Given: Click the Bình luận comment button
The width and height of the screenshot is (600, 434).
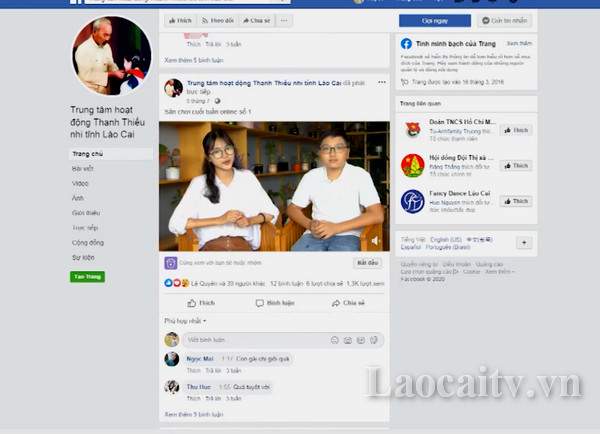Looking at the screenshot, I should point(275,303).
